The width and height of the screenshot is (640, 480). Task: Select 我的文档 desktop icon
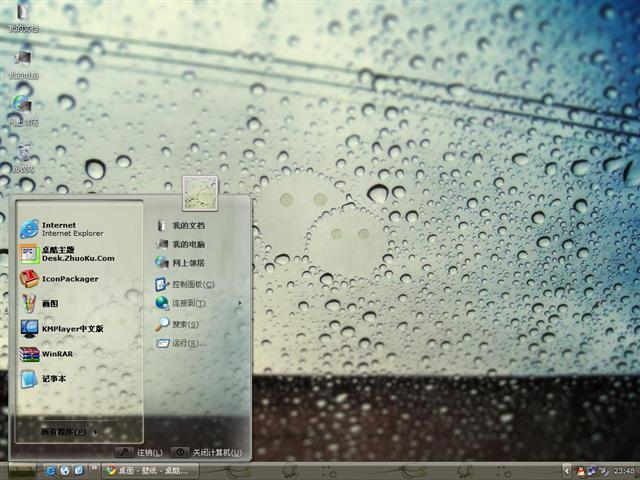tap(23, 16)
